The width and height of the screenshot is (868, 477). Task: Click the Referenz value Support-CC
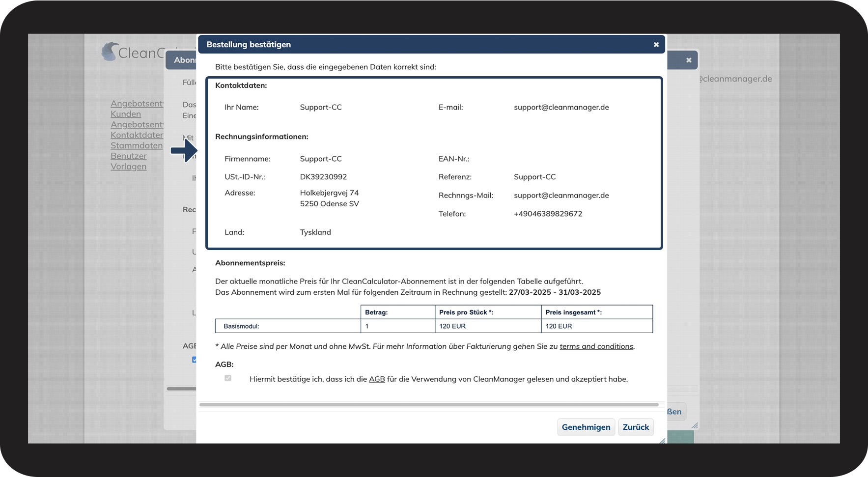click(535, 177)
